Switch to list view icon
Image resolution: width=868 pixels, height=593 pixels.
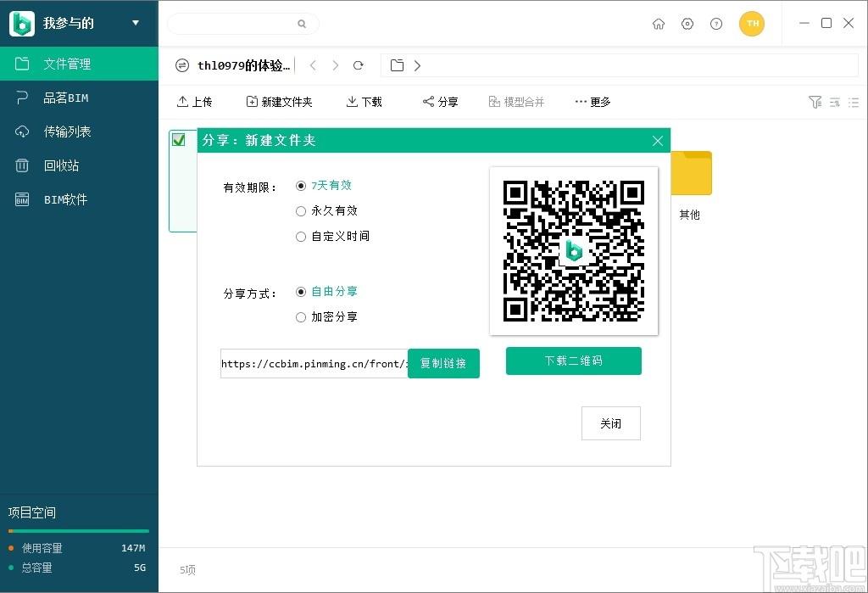click(854, 102)
